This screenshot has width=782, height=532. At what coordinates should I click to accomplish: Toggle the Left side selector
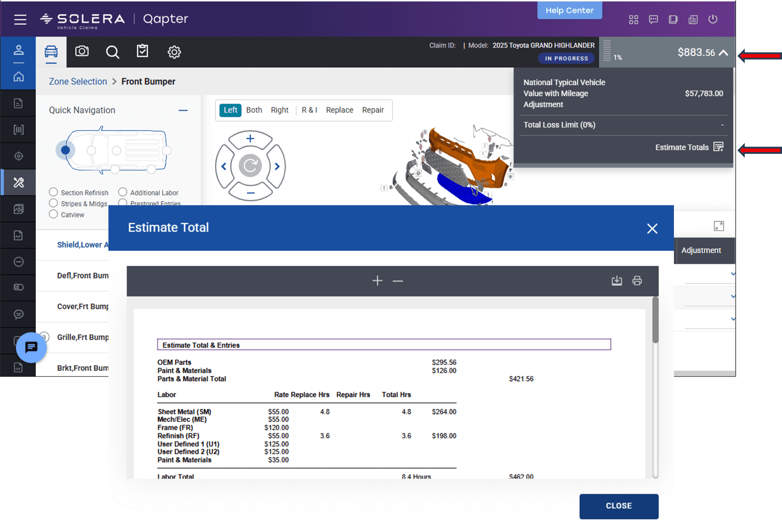point(230,110)
